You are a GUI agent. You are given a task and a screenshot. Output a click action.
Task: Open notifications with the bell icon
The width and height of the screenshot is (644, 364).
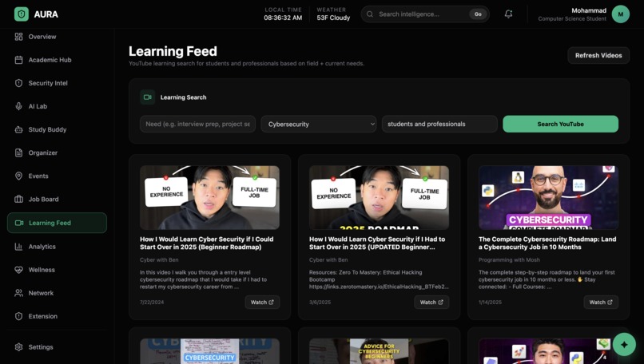508,14
